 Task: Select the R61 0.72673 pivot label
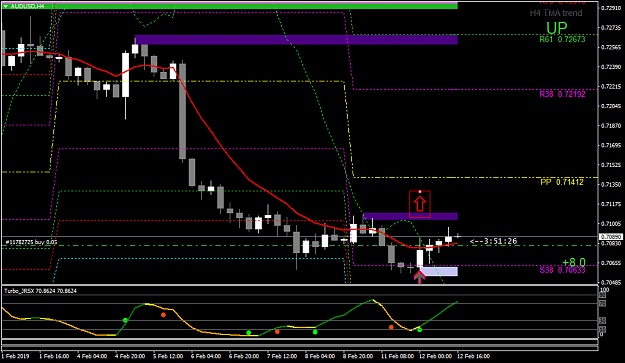tap(562, 39)
